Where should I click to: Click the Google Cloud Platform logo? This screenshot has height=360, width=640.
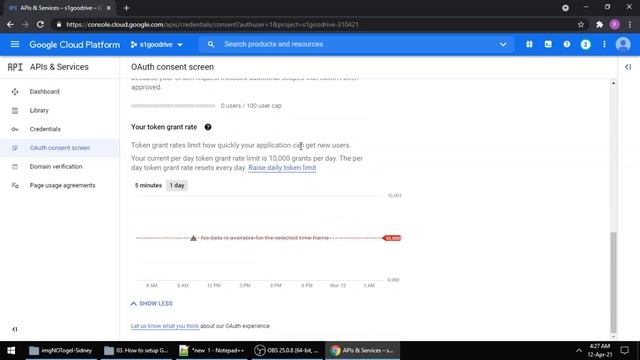tap(75, 44)
